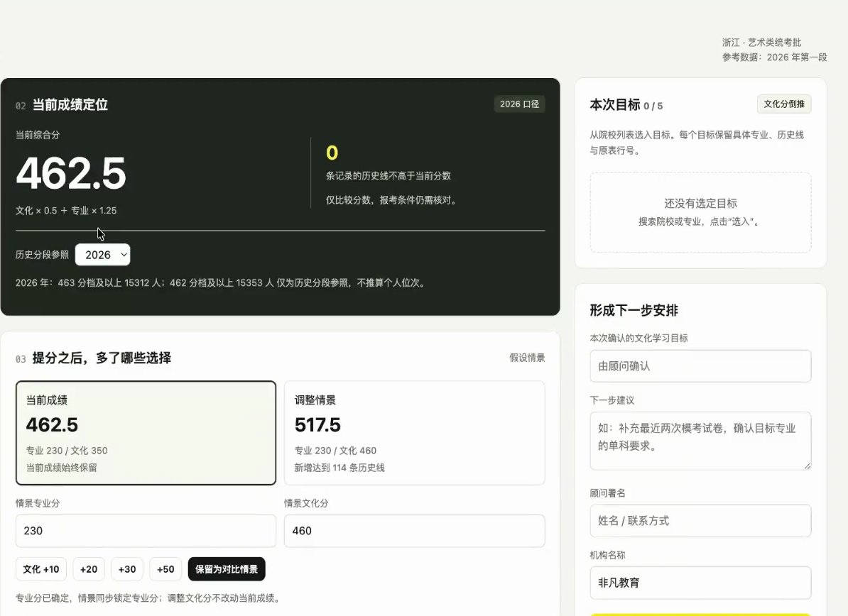Select the 当前成绩 462.5 scenario card

click(146, 433)
